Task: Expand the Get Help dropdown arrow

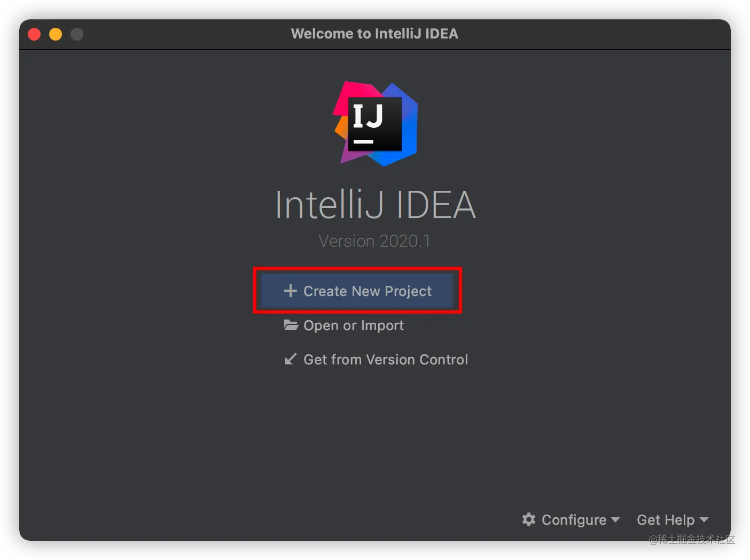Action: (x=704, y=519)
